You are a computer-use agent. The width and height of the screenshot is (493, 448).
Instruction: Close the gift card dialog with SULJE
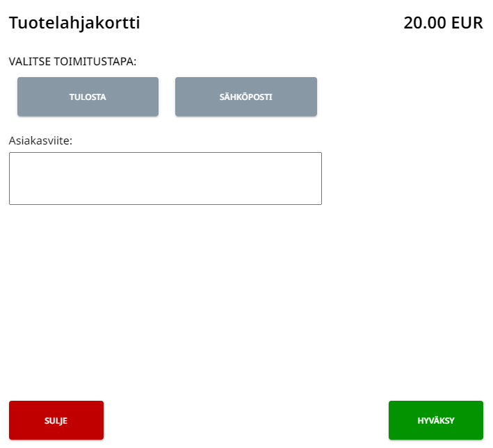(x=56, y=420)
